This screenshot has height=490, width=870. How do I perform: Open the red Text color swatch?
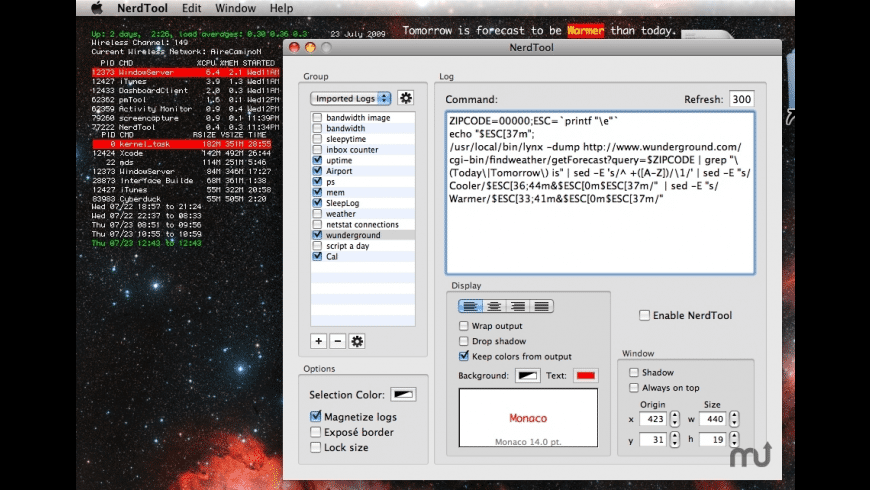tap(586, 375)
